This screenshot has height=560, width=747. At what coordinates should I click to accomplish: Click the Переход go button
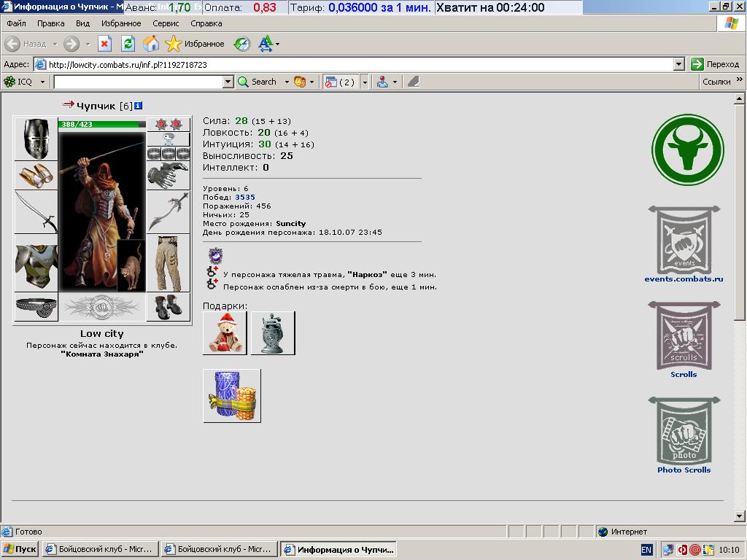(716, 64)
